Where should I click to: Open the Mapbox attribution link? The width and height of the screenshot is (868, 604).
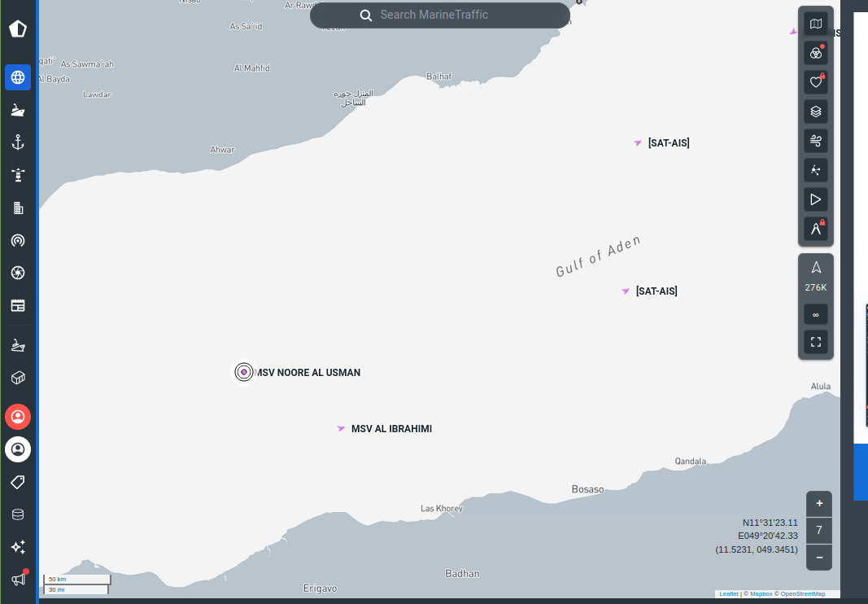pyautogui.click(x=761, y=594)
